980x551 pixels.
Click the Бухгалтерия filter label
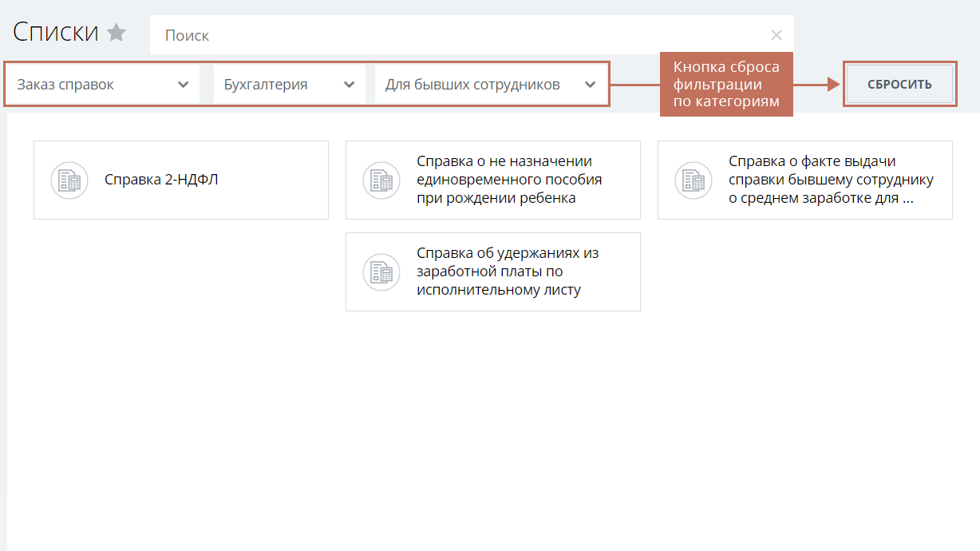265,85
